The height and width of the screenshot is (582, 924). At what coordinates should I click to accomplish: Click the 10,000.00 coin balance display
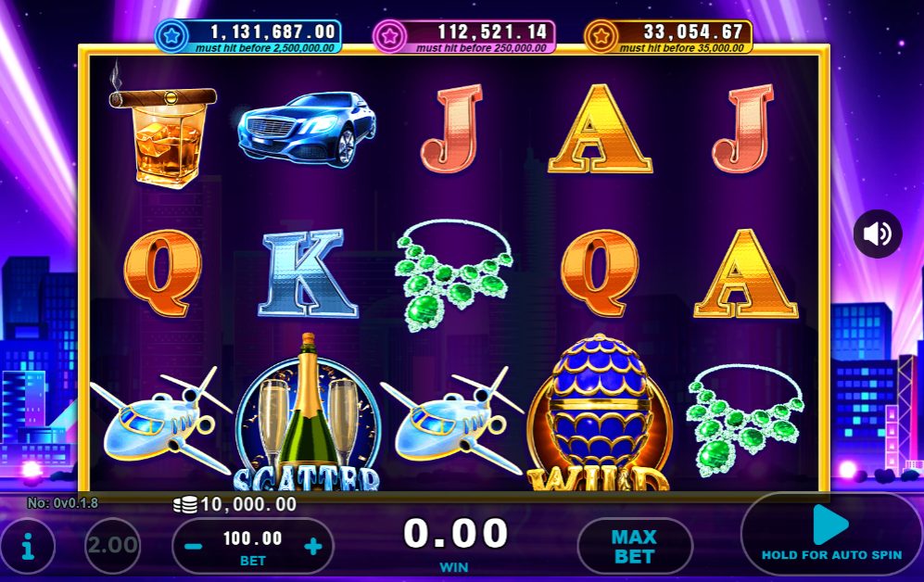point(235,504)
